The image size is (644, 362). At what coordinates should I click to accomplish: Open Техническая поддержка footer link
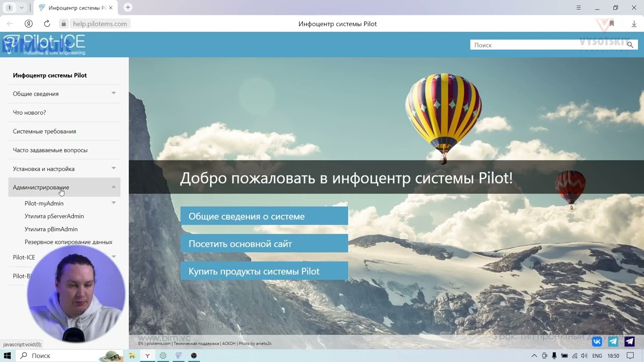click(x=196, y=344)
